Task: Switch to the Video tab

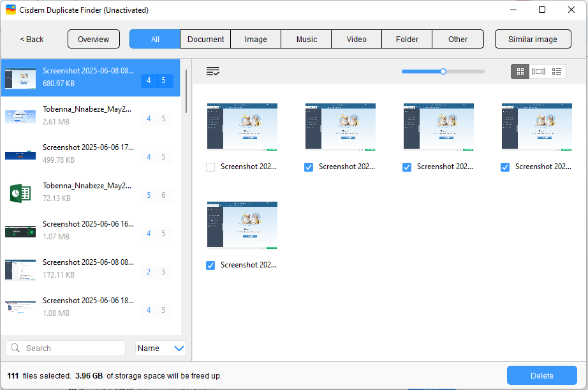Action: [x=356, y=39]
